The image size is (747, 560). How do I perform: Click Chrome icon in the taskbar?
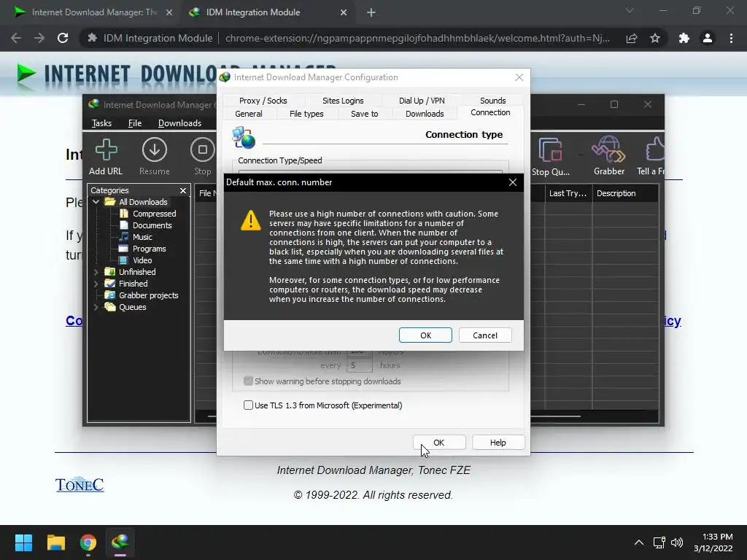[x=88, y=542]
